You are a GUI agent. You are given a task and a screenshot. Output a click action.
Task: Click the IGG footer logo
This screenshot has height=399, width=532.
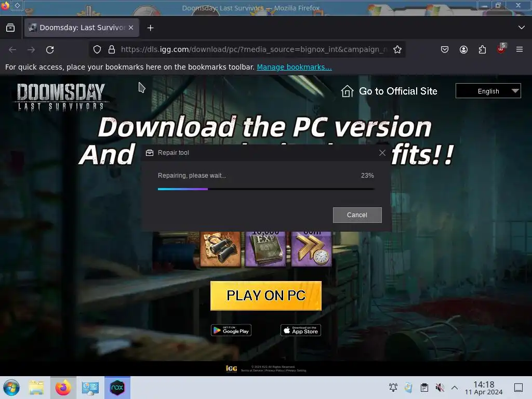coord(231,368)
